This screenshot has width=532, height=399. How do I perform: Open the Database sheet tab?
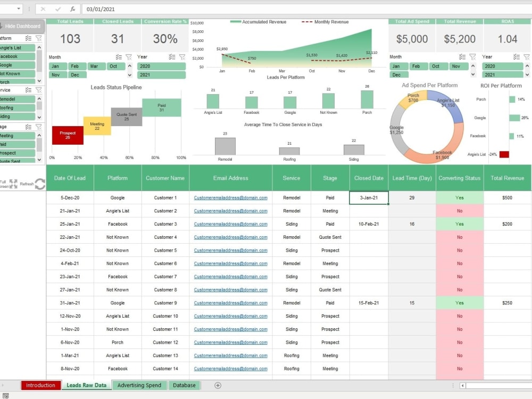(x=184, y=385)
